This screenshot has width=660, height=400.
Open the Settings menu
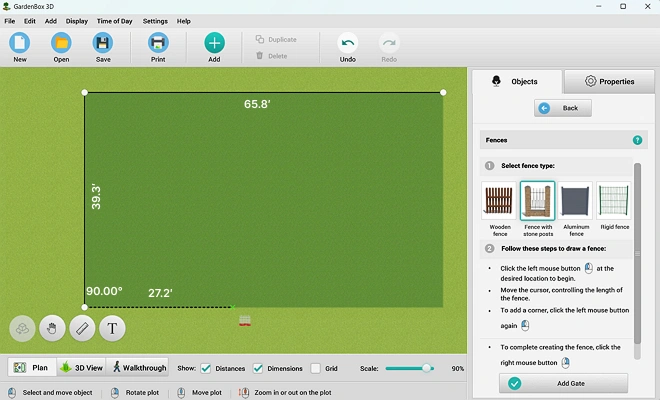coord(155,21)
